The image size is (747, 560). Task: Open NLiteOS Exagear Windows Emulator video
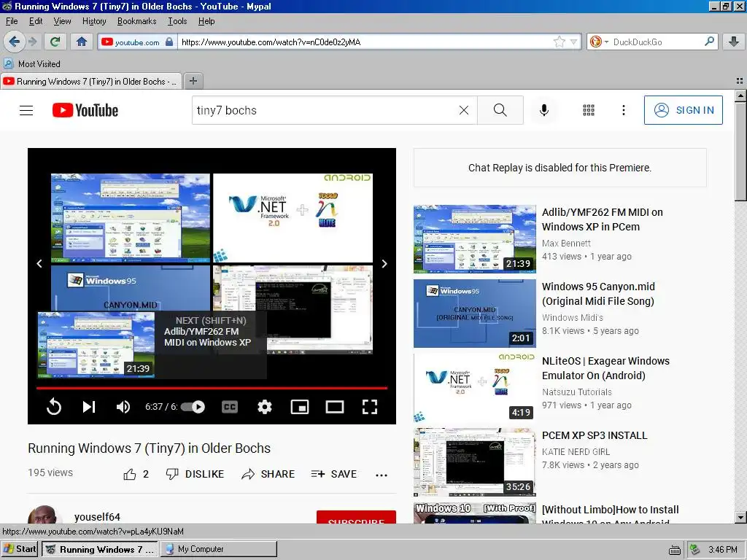(x=605, y=368)
